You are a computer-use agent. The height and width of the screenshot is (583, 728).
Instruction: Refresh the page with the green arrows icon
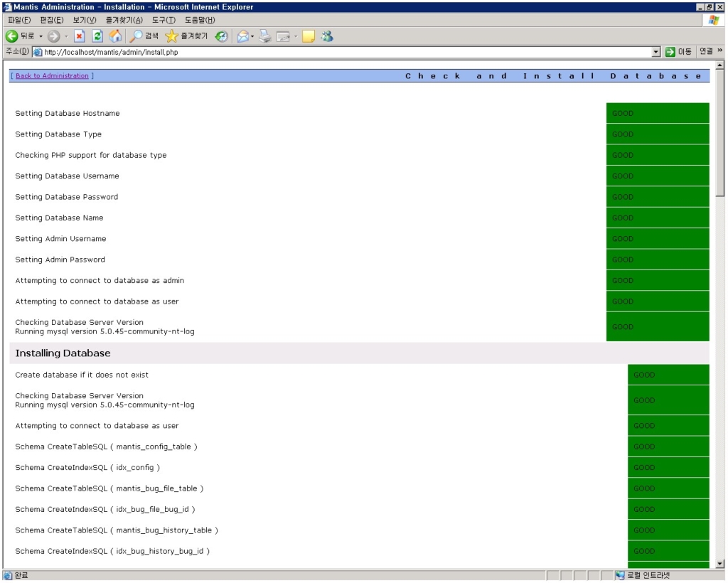(97, 36)
